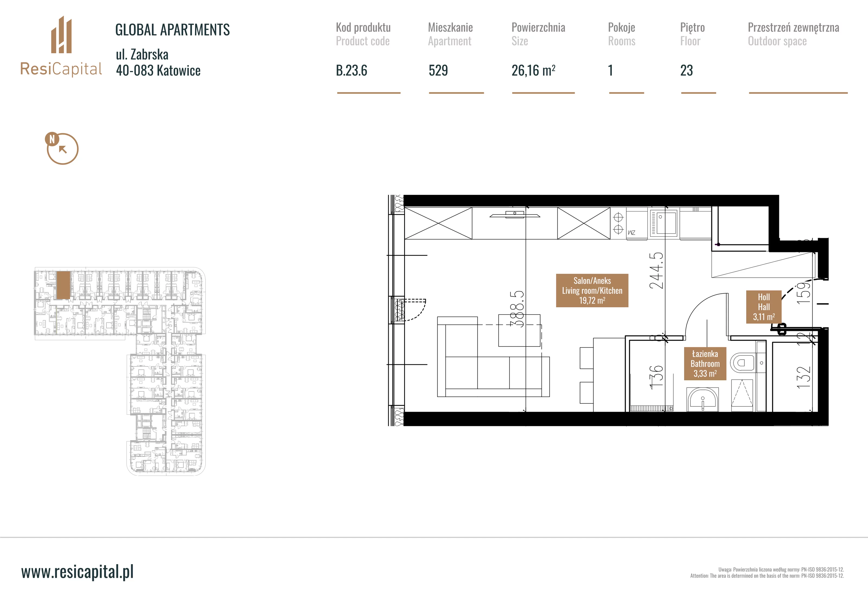Click the 'Łazienka Bathroom' room label
Screen dimensions: 868x614
[705, 363]
